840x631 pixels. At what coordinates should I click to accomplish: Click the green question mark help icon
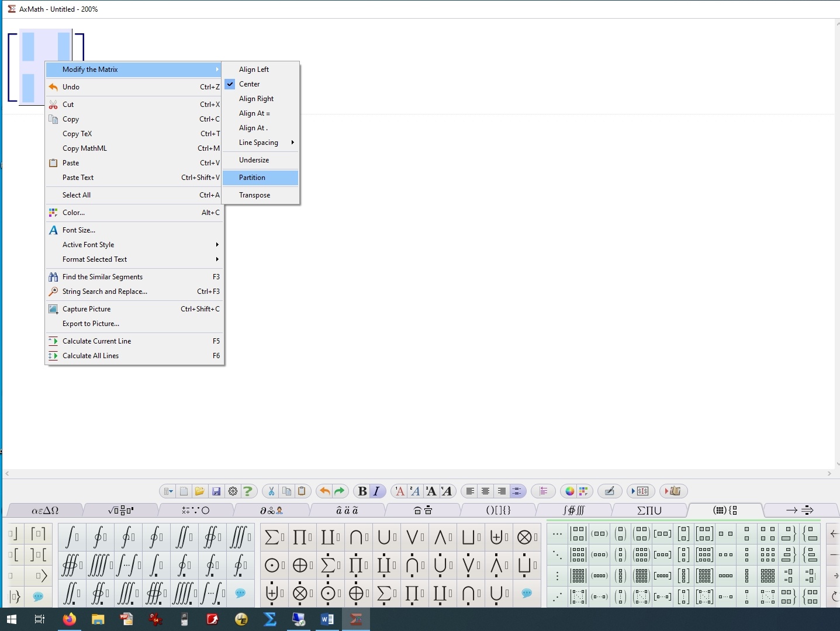[248, 491]
